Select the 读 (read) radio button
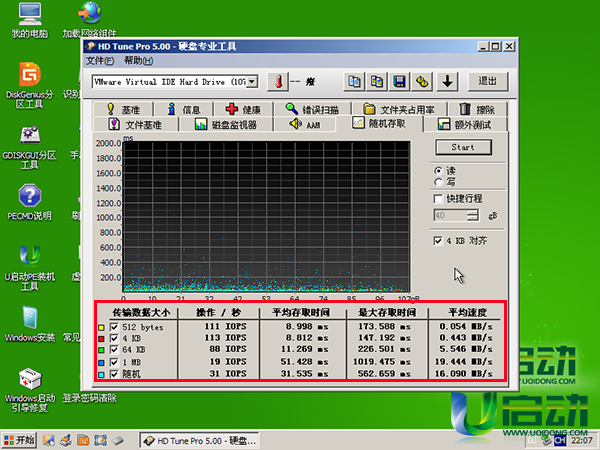 tap(438, 171)
